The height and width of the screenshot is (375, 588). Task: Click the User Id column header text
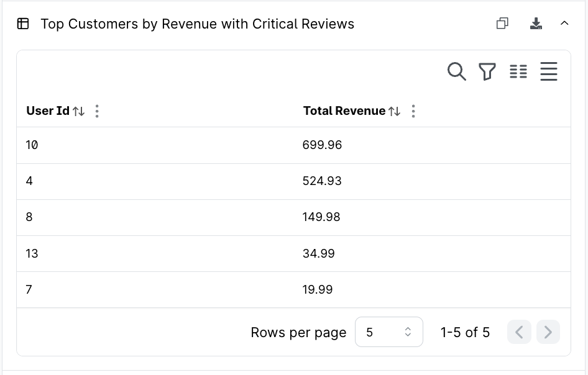48,111
